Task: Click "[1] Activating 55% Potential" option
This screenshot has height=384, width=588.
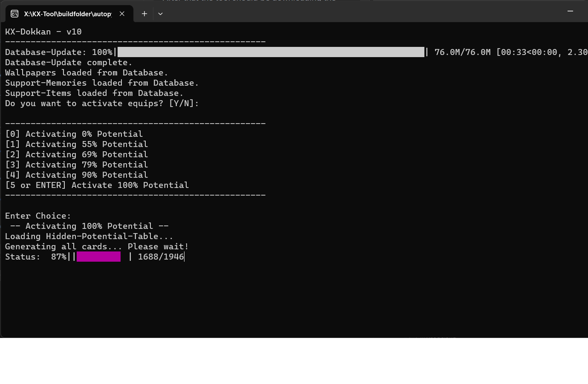Action: click(x=76, y=144)
